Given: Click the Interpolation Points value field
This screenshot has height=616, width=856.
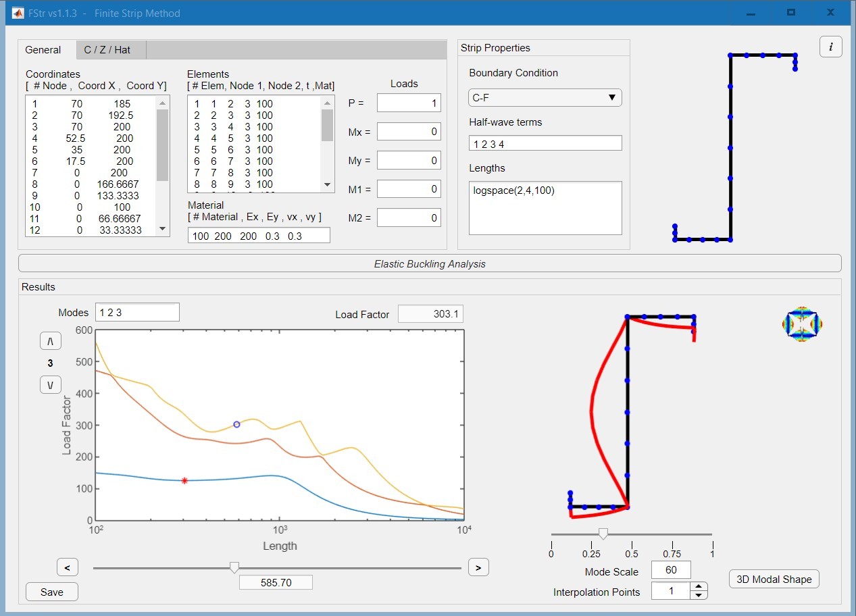Looking at the screenshot, I should [671, 591].
